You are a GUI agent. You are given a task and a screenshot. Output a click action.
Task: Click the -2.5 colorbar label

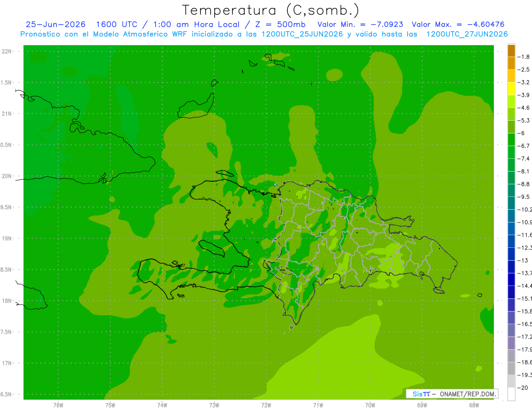pyautogui.click(x=524, y=70)
